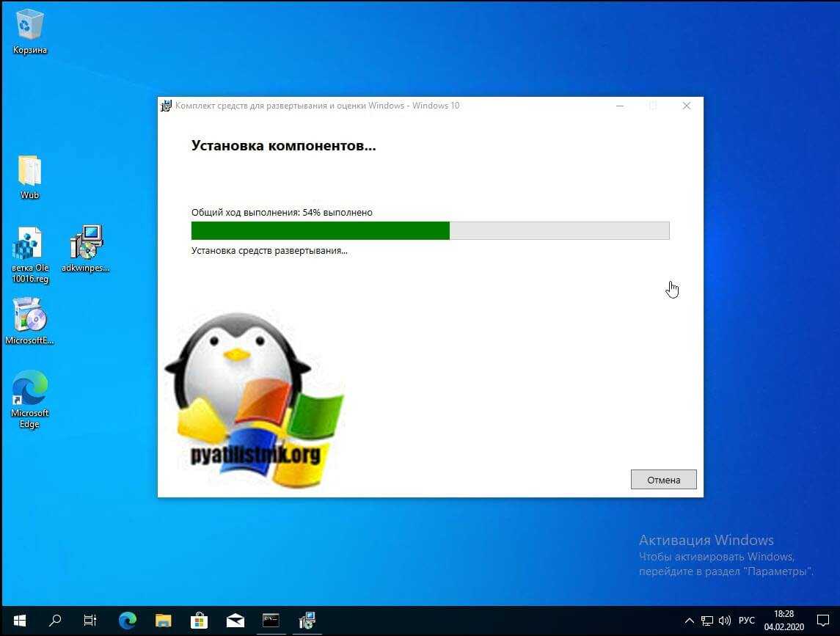Viewport: 840px width, 636px height.
Task: Click the ADK installer taskbar icon
Action: point(307,621)
